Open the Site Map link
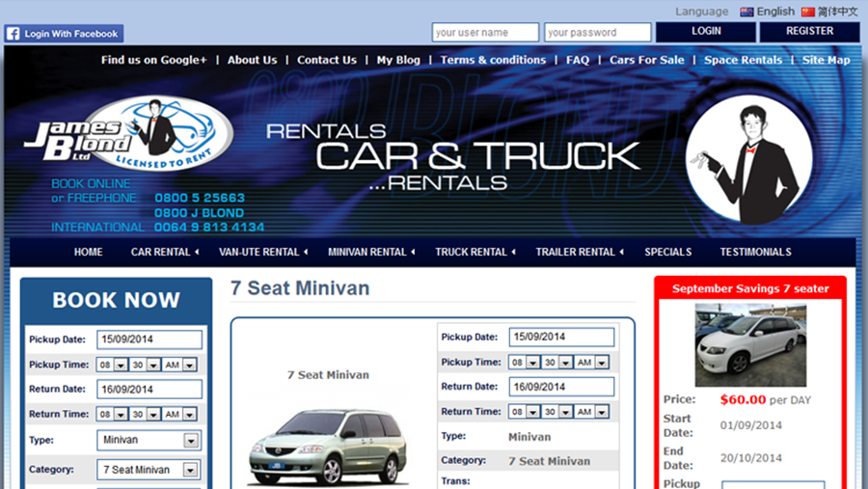This screenshot has height=489, width=868. point(826,60)
